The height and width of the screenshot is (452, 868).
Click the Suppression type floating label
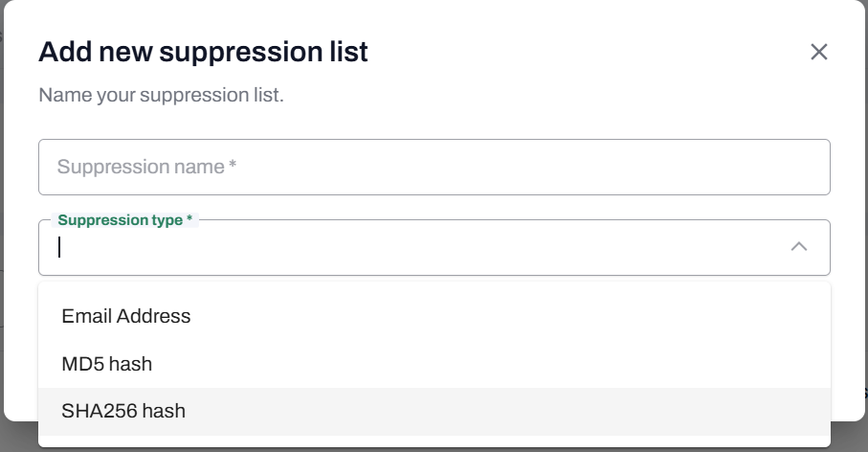(x=125, y=220)
